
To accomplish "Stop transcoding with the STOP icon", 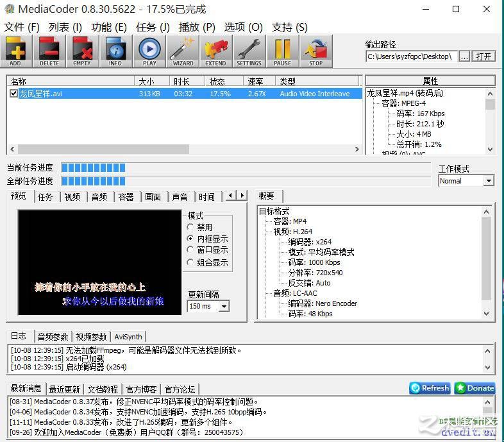I will (x=316, y=51).
